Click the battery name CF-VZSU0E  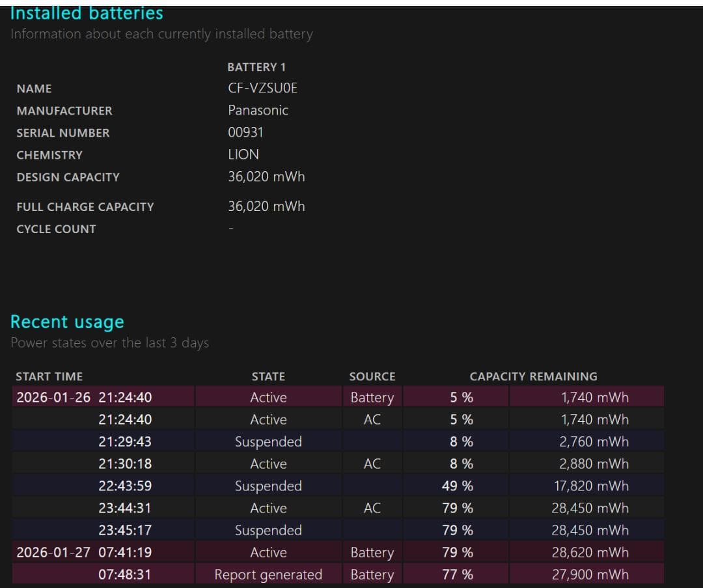coord(262,89)
